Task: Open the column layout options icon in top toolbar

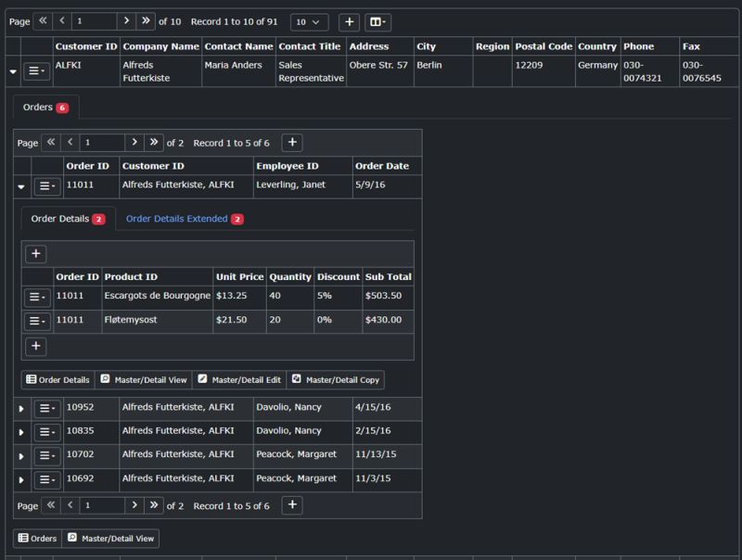Action: click(x=377, y=21)
